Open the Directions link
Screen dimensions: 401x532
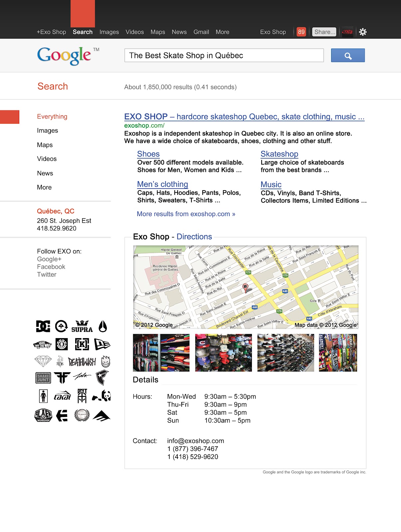(x=194, y=236)
